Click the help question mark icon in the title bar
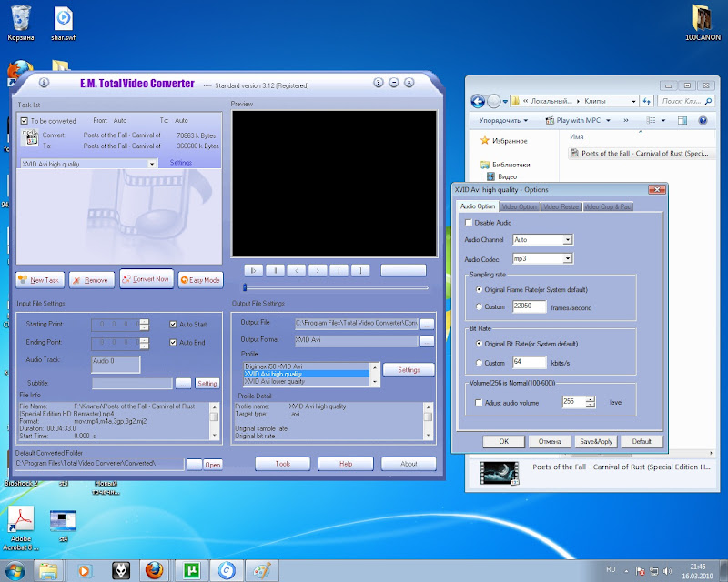The height and width of the screenshot is (582, 728). point(377,83)
